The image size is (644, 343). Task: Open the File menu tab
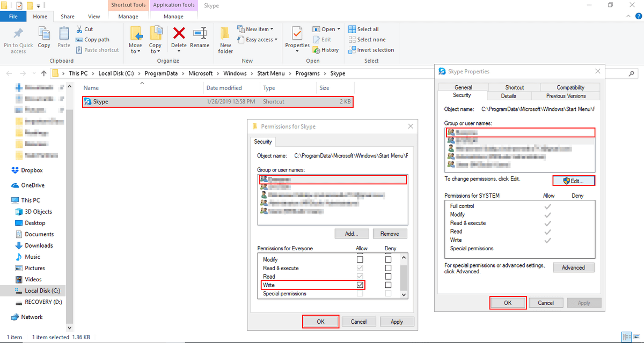pyautogui.click(x=14, y=17)
